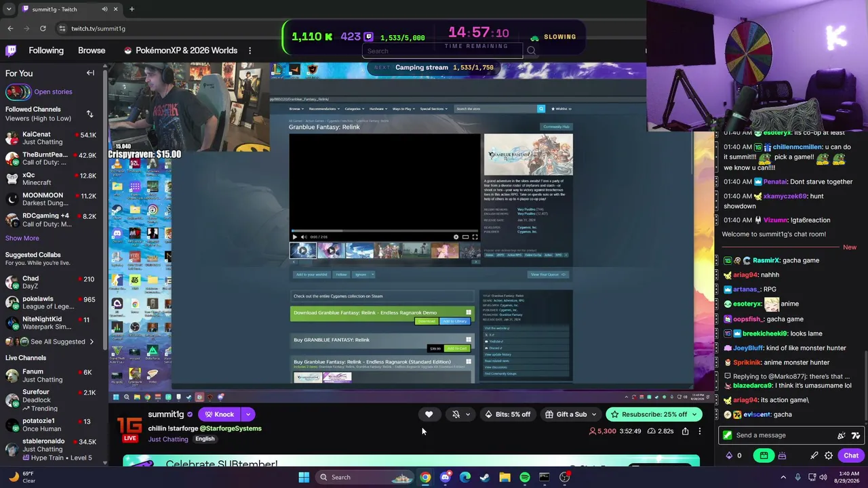Toggle Steam trailer fullscreen
The image size is (868, 488).
click(x=475, y=237)
